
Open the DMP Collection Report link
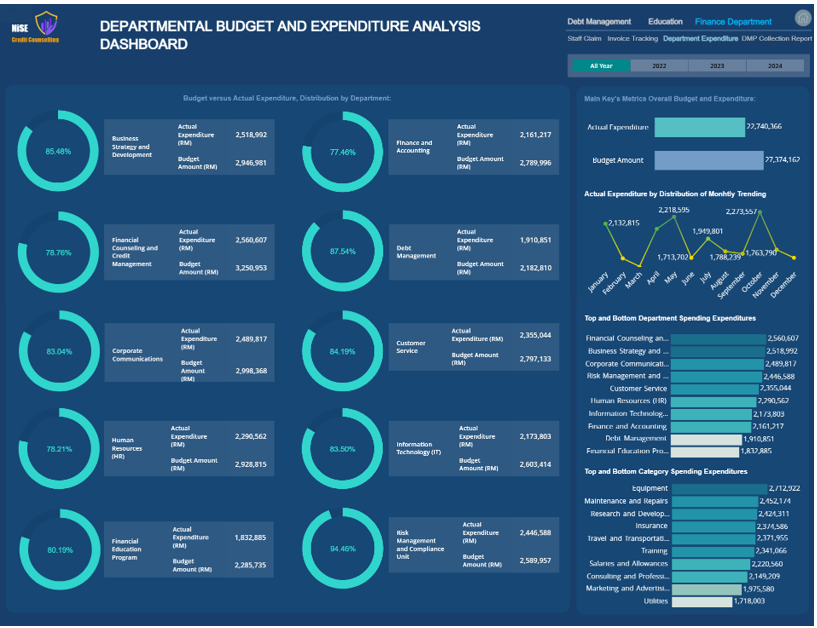[776, 38]
